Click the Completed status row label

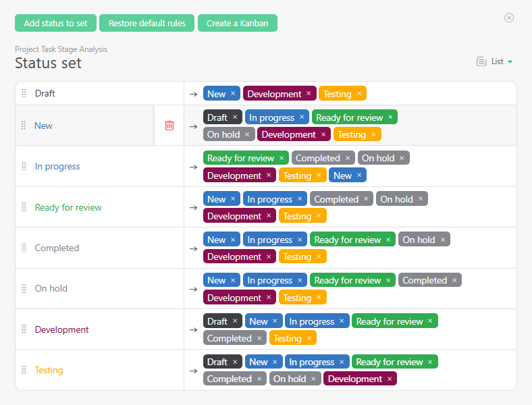tap(57, 248)
